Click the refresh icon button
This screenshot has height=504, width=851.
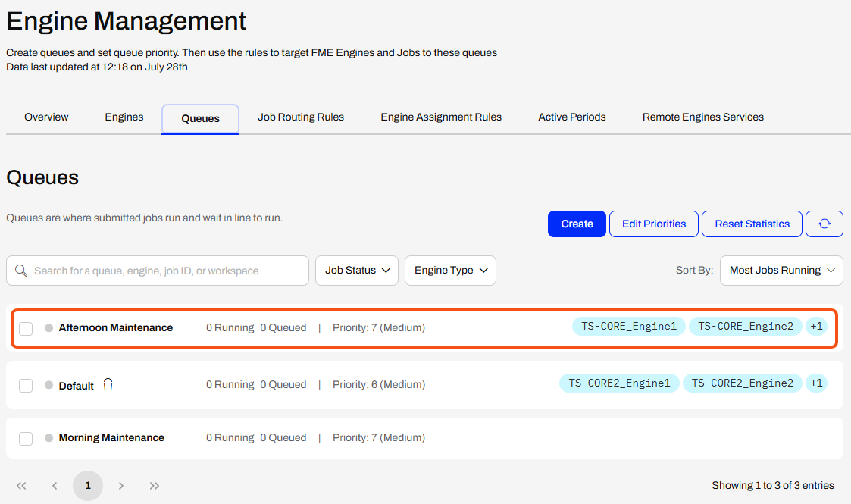[x=824, y=224]
